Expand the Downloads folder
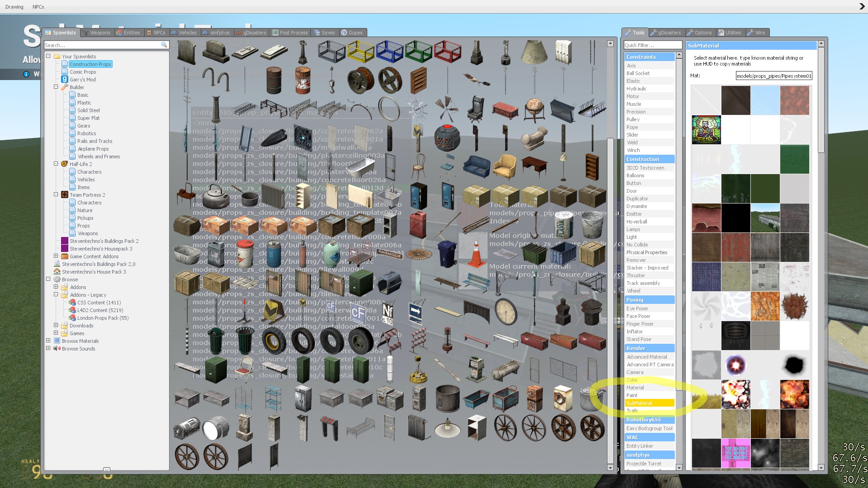868x488 pixels. pos(56,325)
